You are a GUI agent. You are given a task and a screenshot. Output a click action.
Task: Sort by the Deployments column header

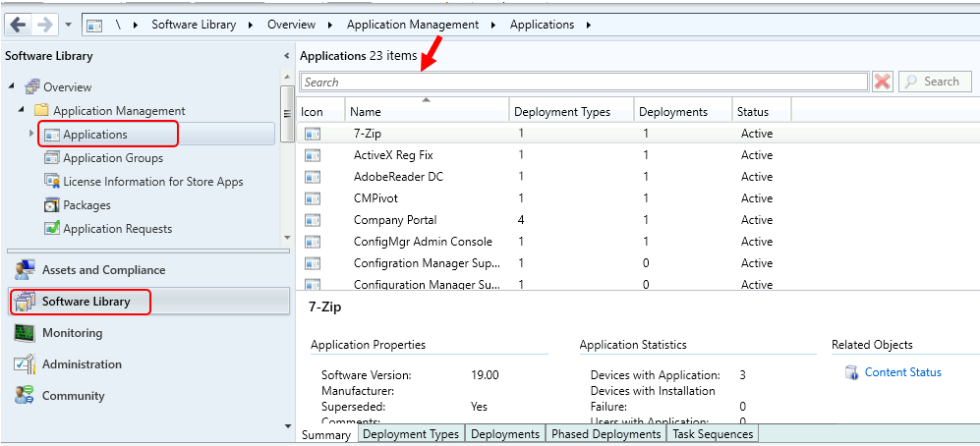pos(683,112)
